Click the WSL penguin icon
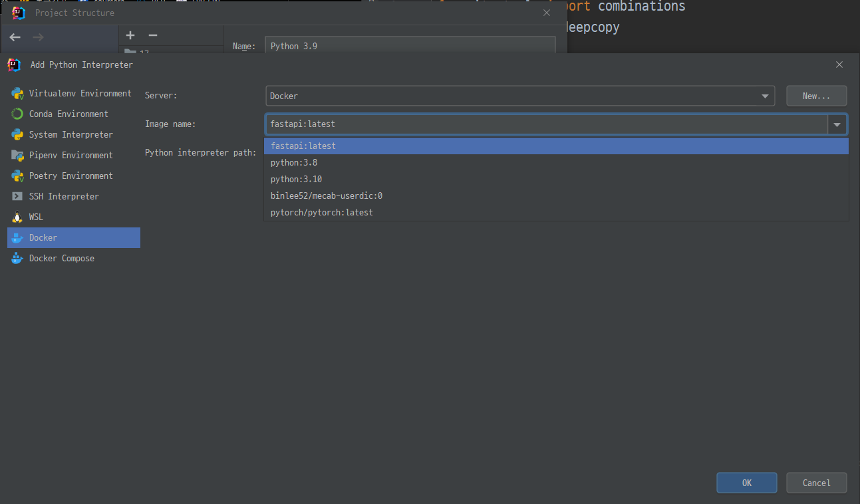The width and height of the screenshot is (860, 504). [x=17, y=217]
